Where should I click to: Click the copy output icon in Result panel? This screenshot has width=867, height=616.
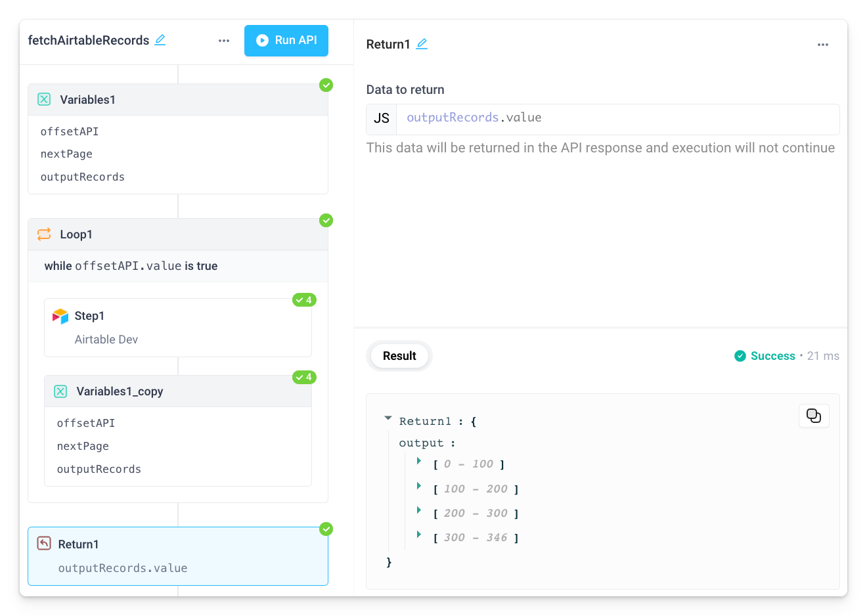pyautogui.click(x=814, y=416)
